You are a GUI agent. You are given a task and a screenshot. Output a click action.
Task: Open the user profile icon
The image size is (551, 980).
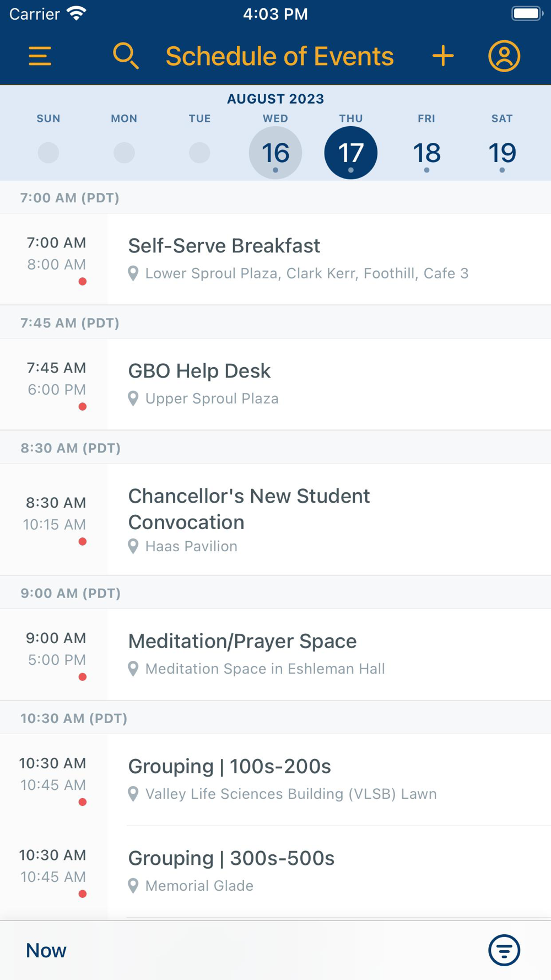click(x=504, y=56)
